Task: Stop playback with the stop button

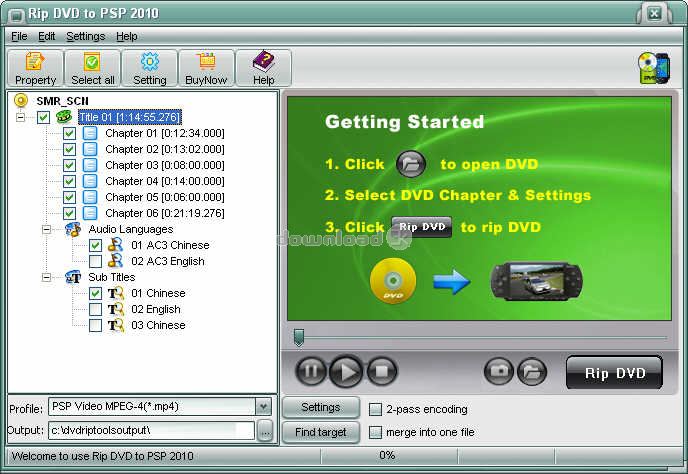Action: click(x=382, y=371)
